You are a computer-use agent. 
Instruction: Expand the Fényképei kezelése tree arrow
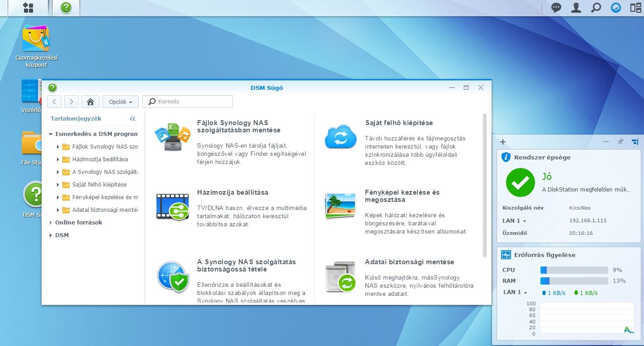point(58,197)
